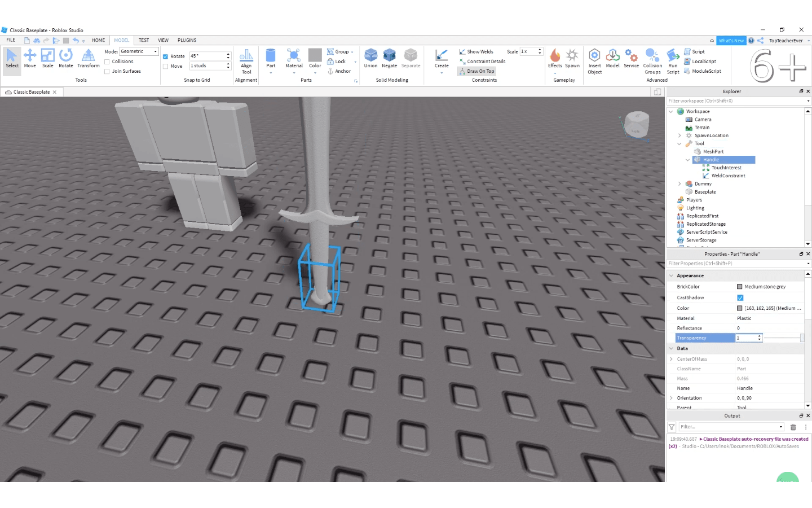Insert a ModuleScript
This screenshot has height=508, width=812.
(x=703, y=71)
